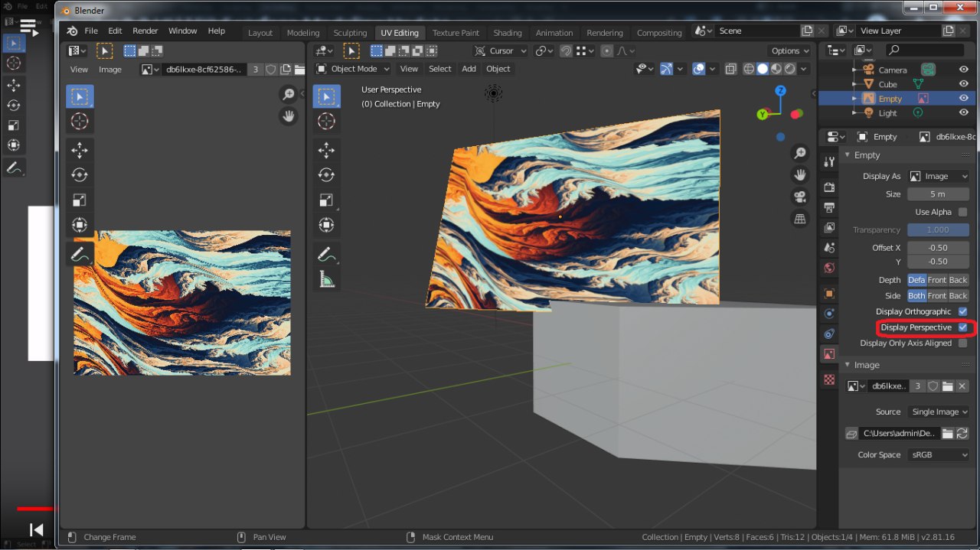Open the Color Space sRGB dropdown
Viewport: 980px width, 550px height.
pos(939,454)
